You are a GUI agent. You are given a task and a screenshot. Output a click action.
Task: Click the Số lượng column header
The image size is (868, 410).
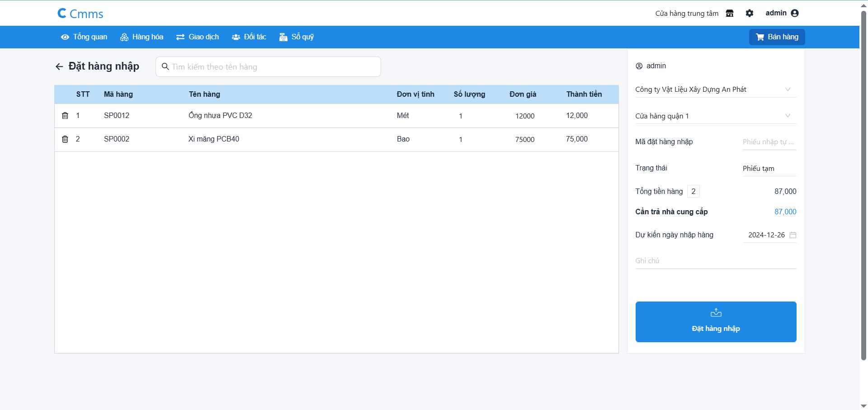coord(469,94)
